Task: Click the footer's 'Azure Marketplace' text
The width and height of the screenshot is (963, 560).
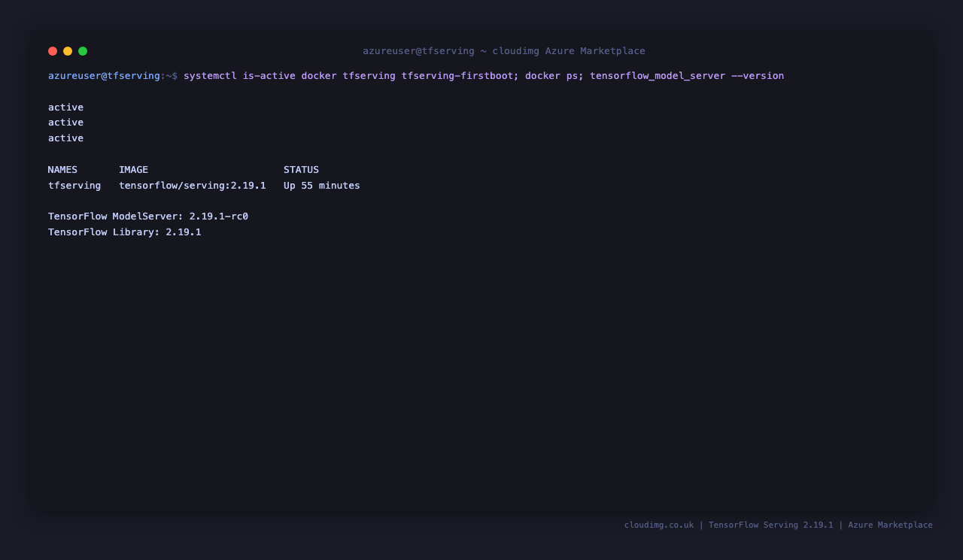Action: point(890,525)
